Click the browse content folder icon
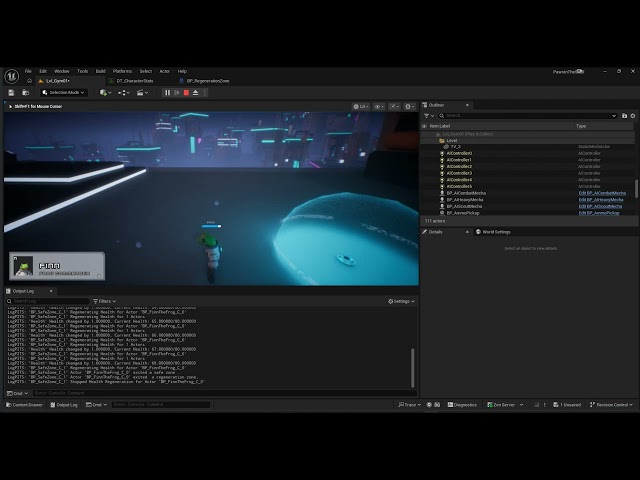Screen dimensions: 640x480 point(25,93)
